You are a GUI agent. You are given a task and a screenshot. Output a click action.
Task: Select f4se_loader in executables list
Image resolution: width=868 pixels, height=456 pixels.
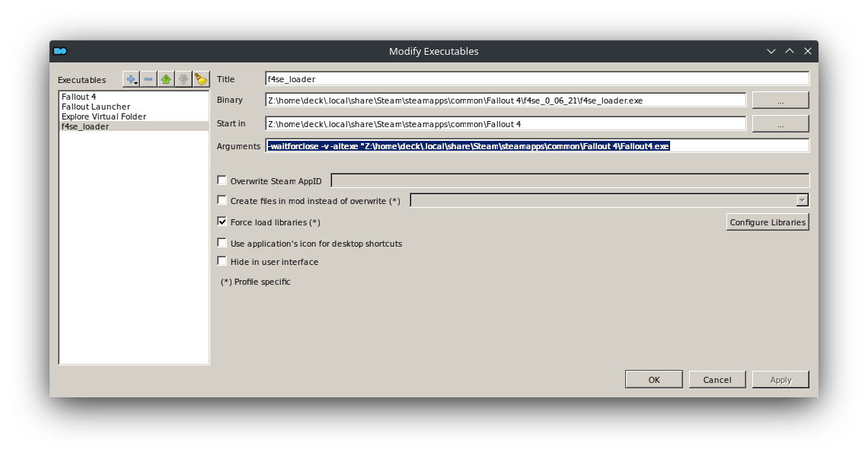(133, 126)
